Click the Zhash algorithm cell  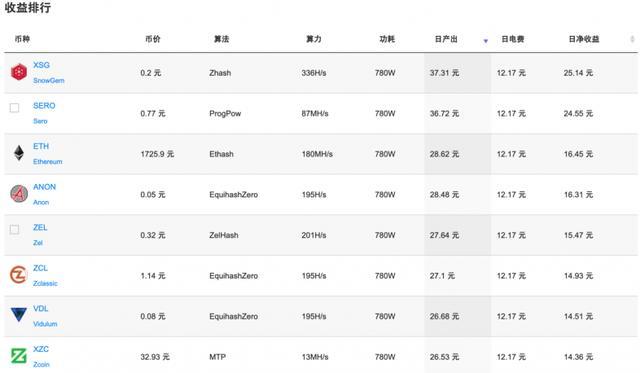pos(220,73)
